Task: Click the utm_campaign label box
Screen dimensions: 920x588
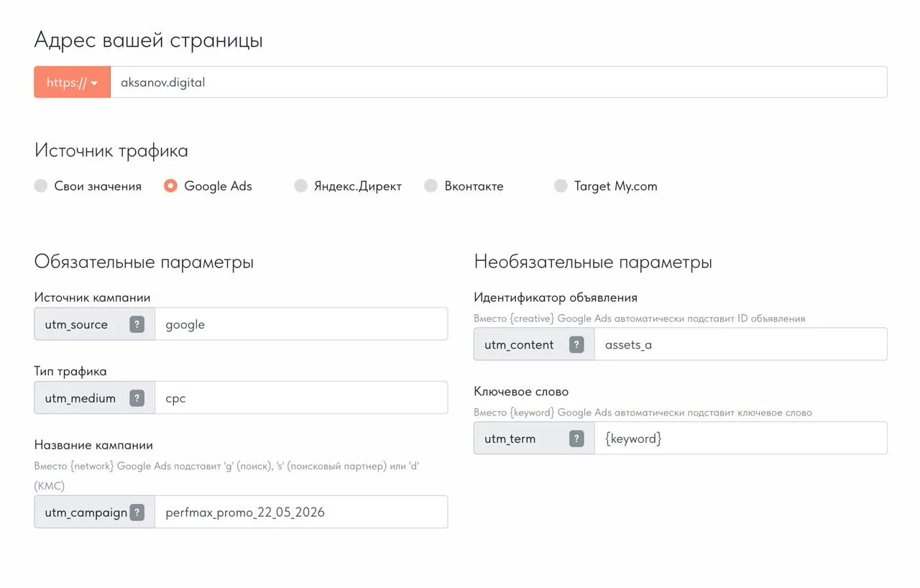Action: [94, 512]
